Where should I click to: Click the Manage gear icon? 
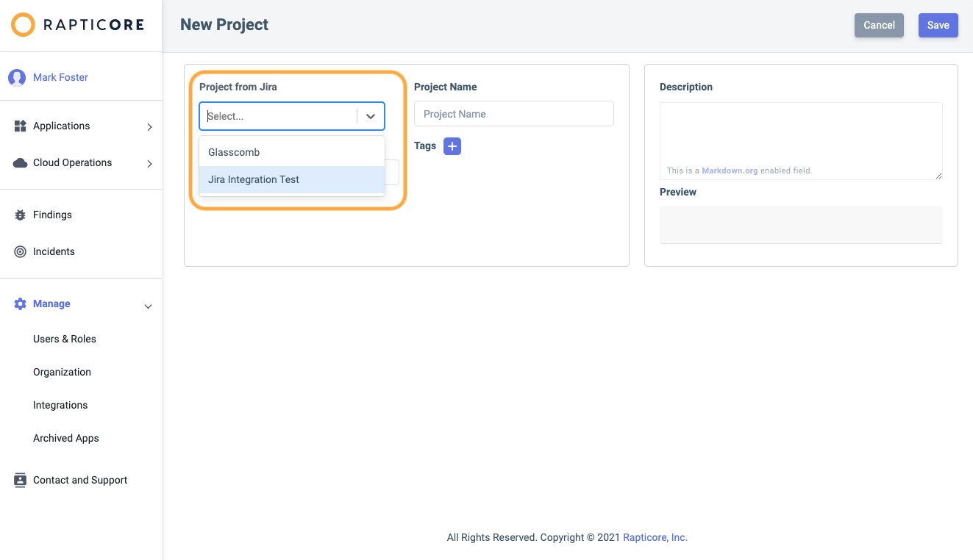[x=21, y=304]
